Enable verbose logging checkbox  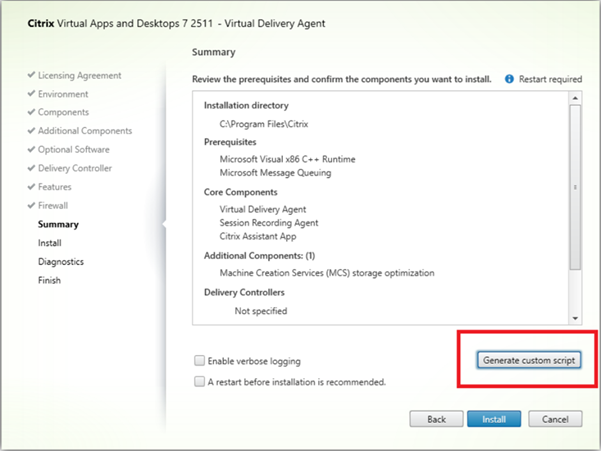[201, 361]
